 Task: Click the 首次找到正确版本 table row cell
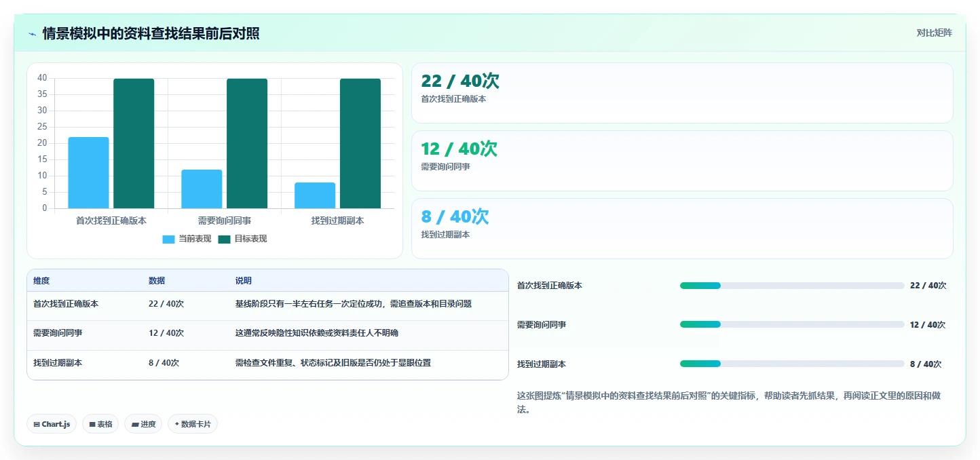(66, 304)
